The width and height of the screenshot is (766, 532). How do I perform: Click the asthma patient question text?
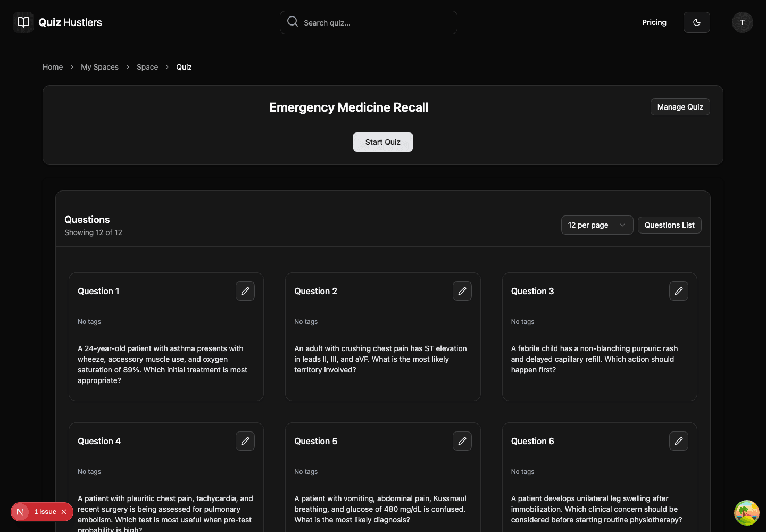(163, 364)
